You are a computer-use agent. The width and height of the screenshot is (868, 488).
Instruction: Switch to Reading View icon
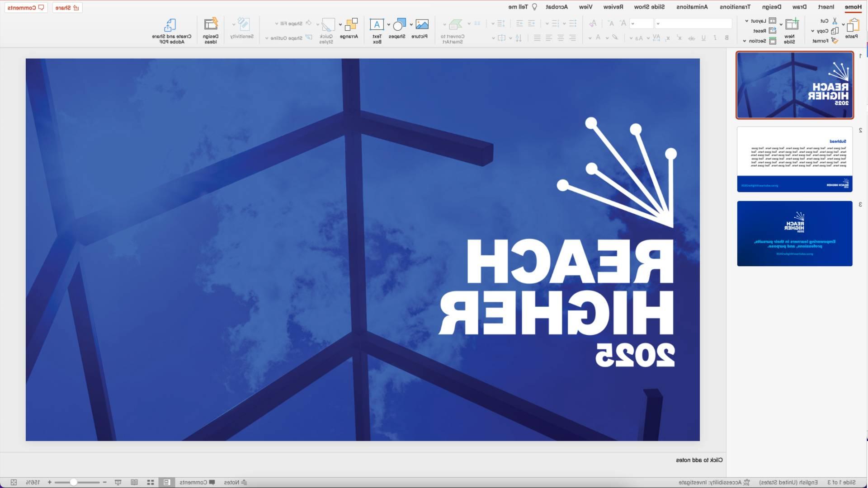134,483
